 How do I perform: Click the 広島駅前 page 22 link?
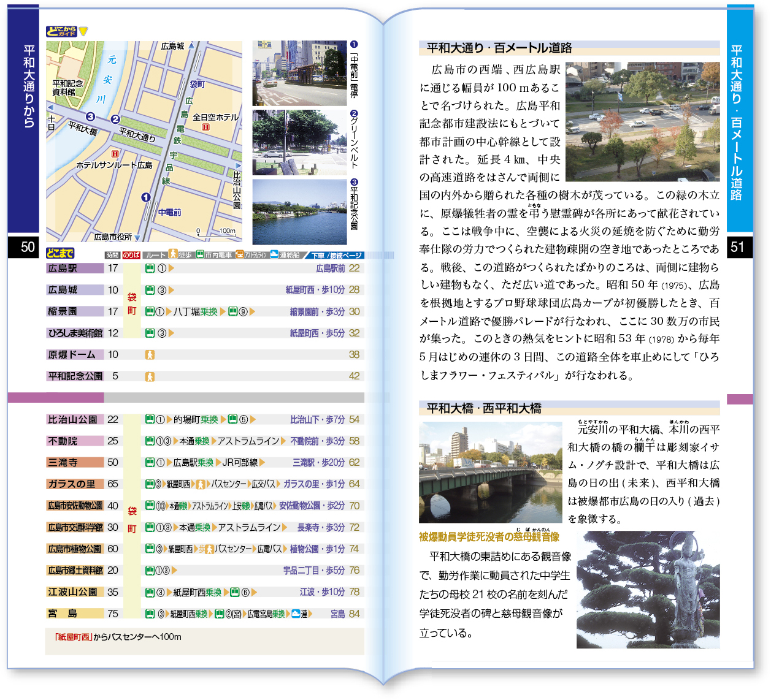337,268
